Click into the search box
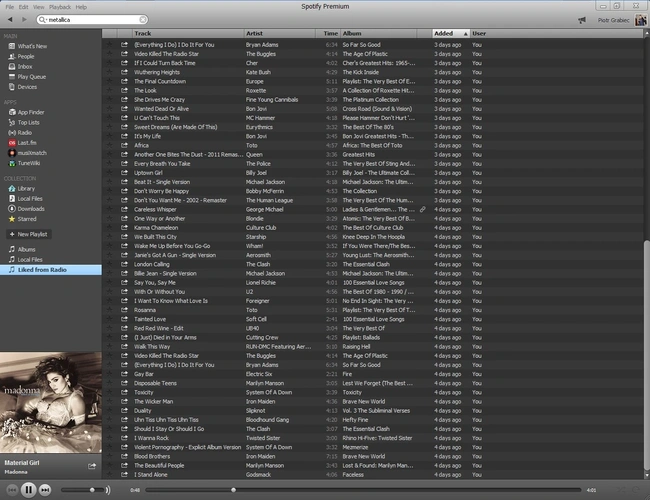 92,19
